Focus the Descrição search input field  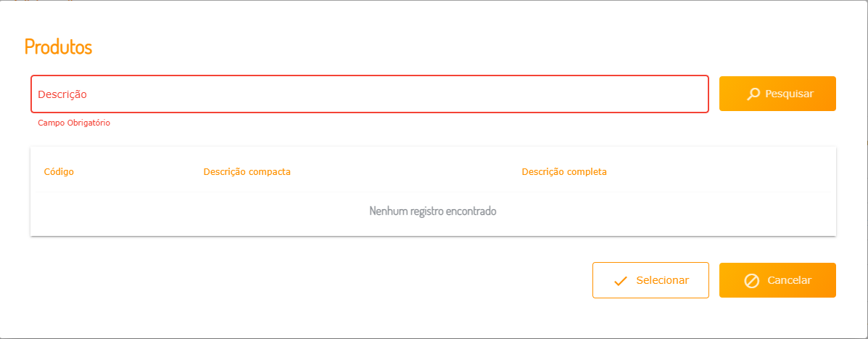point(369,94)
